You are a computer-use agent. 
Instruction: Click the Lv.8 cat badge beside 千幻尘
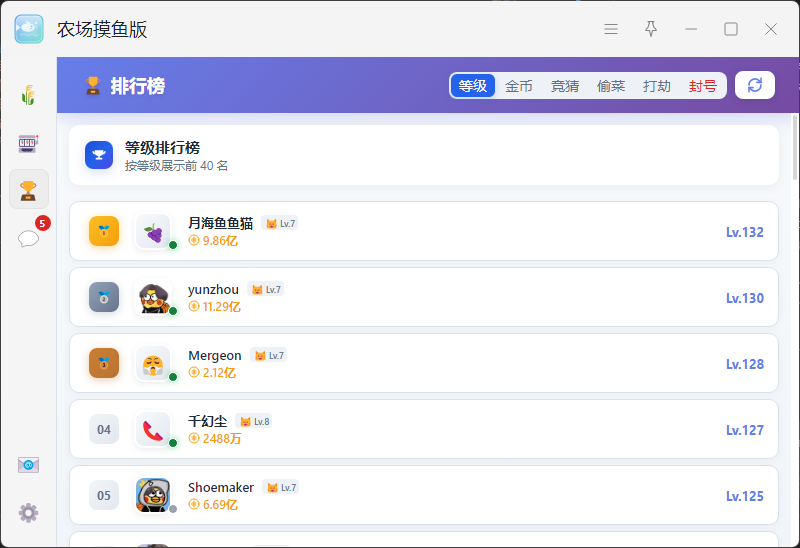click(x=254, y=421)
